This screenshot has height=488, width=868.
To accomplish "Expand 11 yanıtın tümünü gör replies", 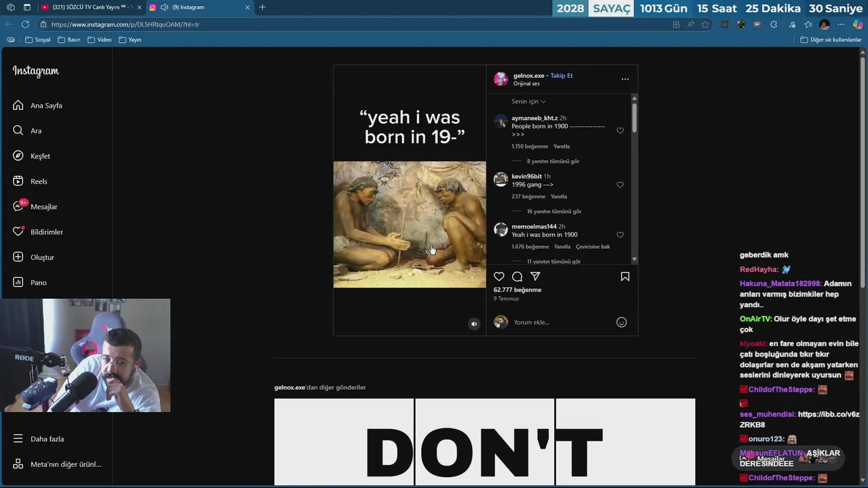I will pyautogui.click(x=553, y=262).
